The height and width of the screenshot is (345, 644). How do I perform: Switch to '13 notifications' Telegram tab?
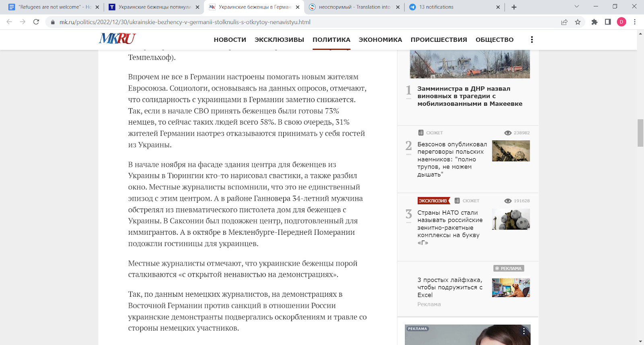455,7
